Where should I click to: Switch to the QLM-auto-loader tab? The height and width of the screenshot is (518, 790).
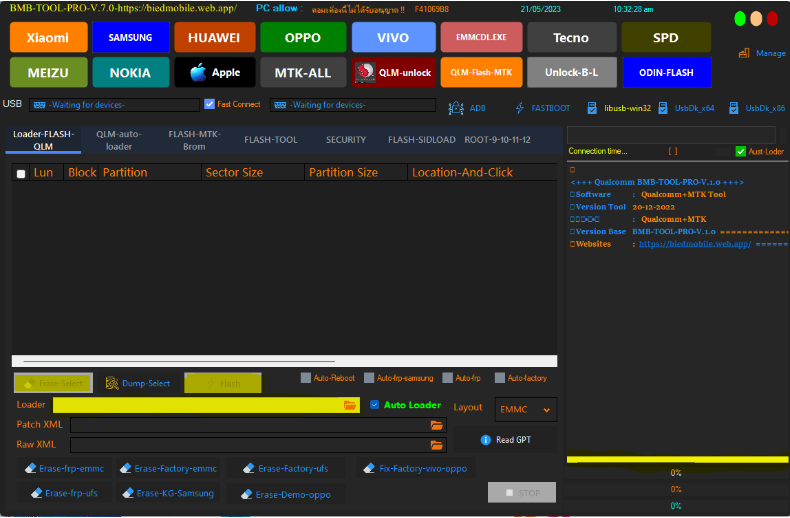[119, 140]
